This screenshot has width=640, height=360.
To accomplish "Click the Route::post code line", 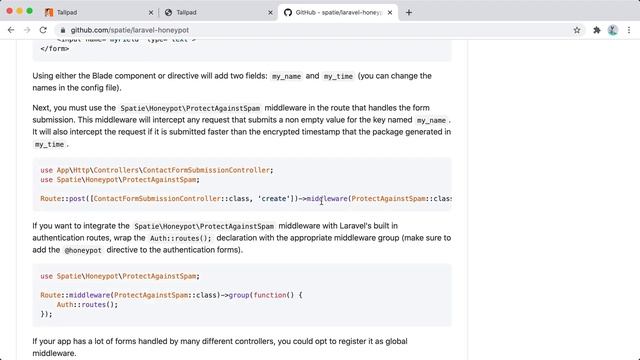I will pyautogui.click(x=246, y=199).
